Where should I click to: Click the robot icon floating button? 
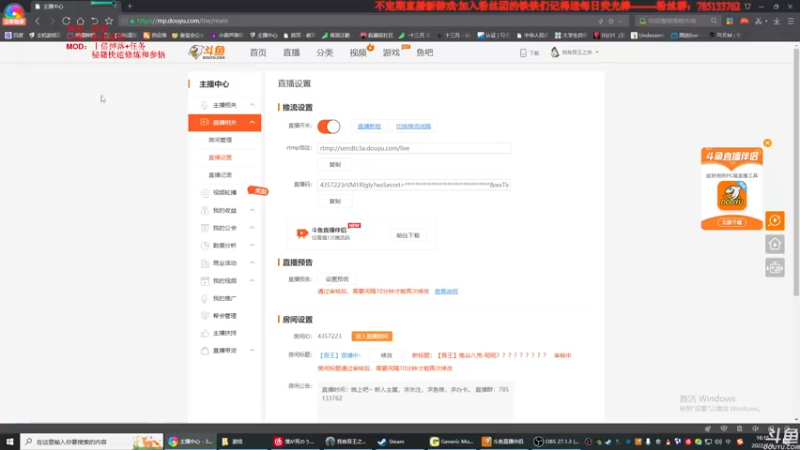coord(774,267)
